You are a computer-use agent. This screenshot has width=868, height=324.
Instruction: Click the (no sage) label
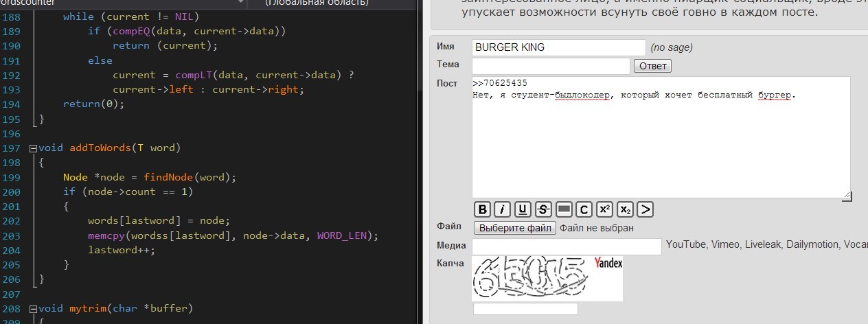[672, 47]
